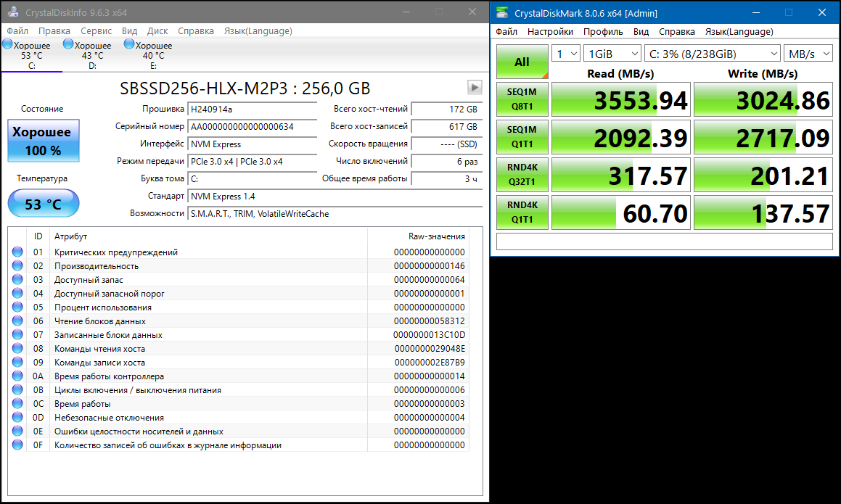Click status orb for attribute 08 Команды чтения
The height and width of the screenshot is (504, 841).
(x=17, y=349)
